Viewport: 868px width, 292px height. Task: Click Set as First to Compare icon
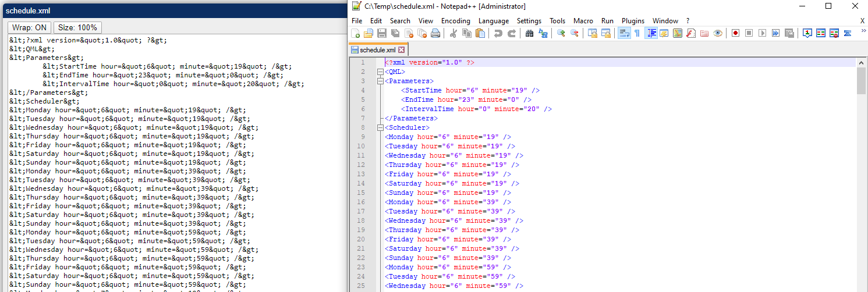tap(807, 33)
